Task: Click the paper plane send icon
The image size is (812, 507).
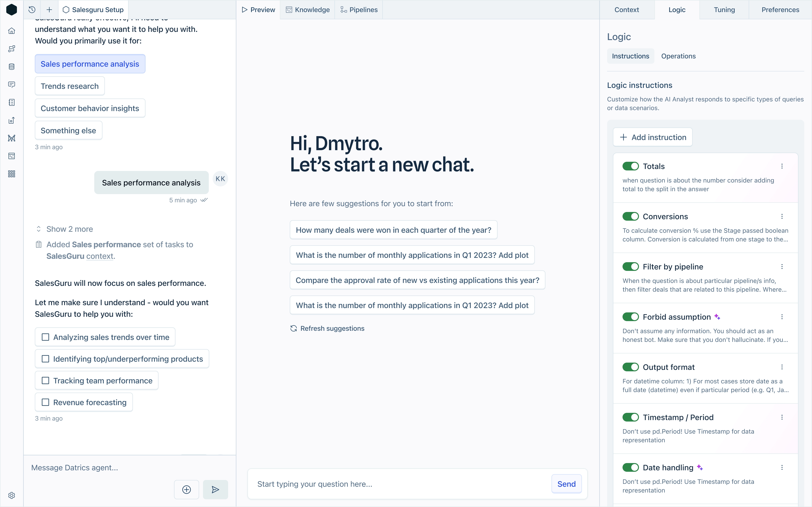Action: (215, 490)
